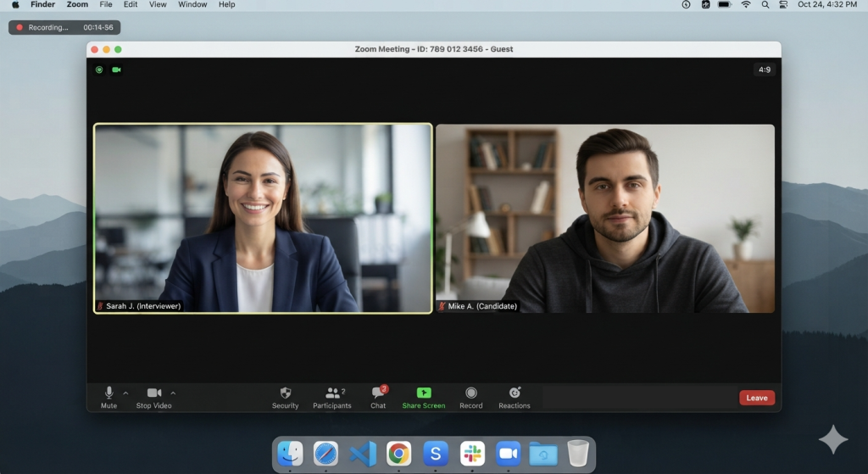
Task: Toggle the Record button in toolbar
Action: click(x=471, y=398)
